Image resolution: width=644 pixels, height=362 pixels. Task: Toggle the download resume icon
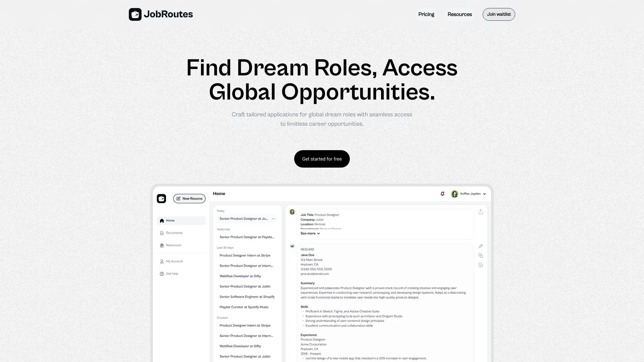[481, 265]
